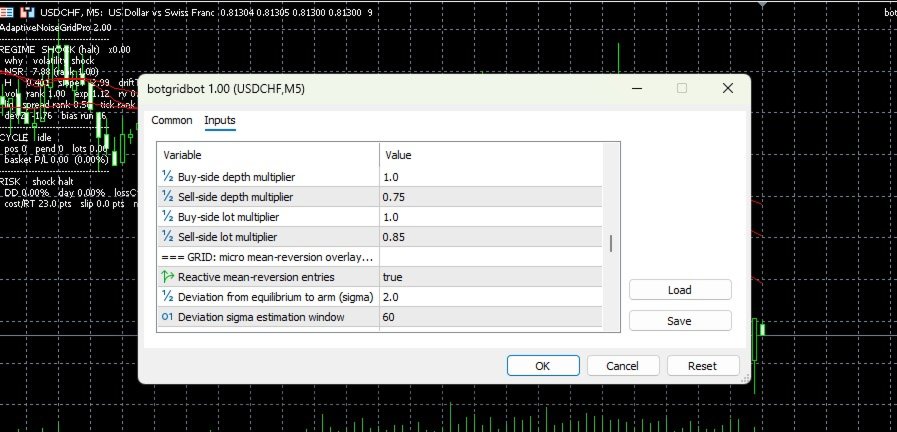This screenshot has width=897, height=432.
Task: Select Deviation sigma estimation window label
Action: coord(261,317)
